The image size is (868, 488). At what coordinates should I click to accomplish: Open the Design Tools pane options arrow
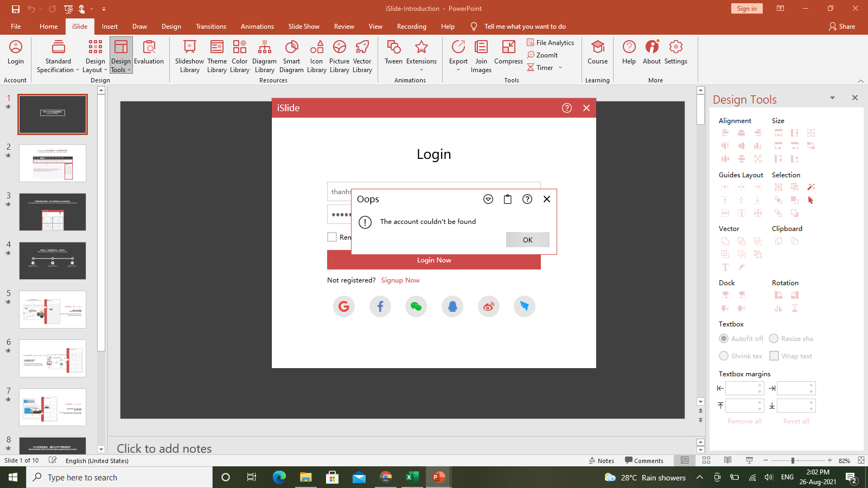point(832,98)
